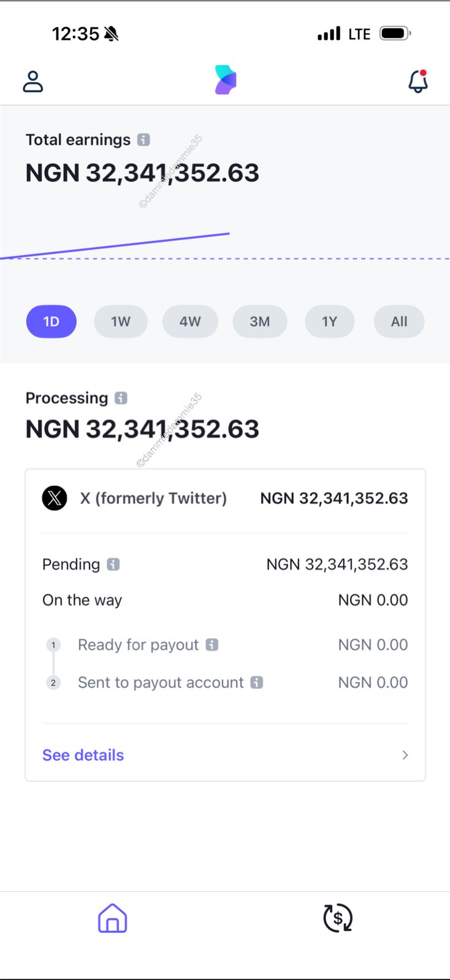
Task: Go to the Home tab
Action: click(113, 918)
